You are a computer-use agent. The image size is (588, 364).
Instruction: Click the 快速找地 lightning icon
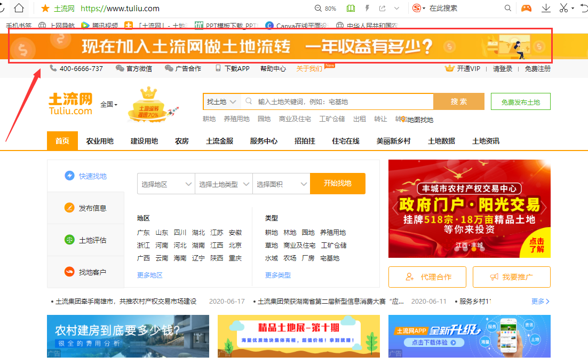coord(69,176)
